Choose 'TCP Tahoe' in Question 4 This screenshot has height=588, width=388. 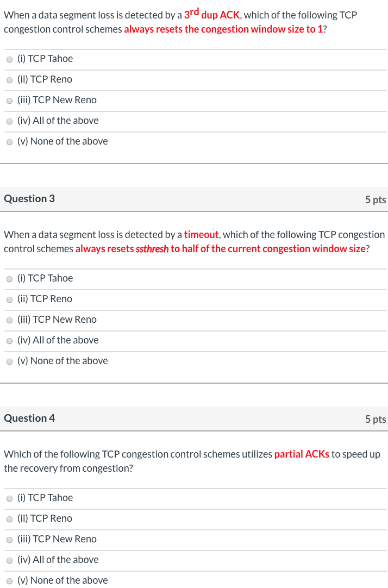pos(9,498)
